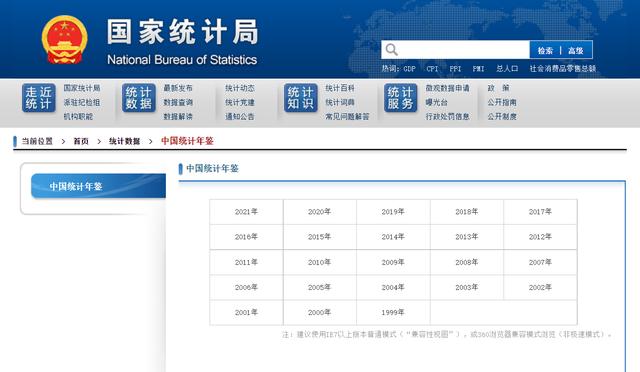Open the 统计数据 section icon
Image resolution: width=640 pixels, height=372 pixels.
139,98
